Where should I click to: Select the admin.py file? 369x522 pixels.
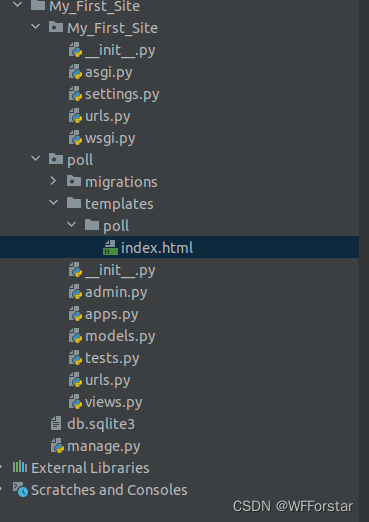(x=116, y=292)
